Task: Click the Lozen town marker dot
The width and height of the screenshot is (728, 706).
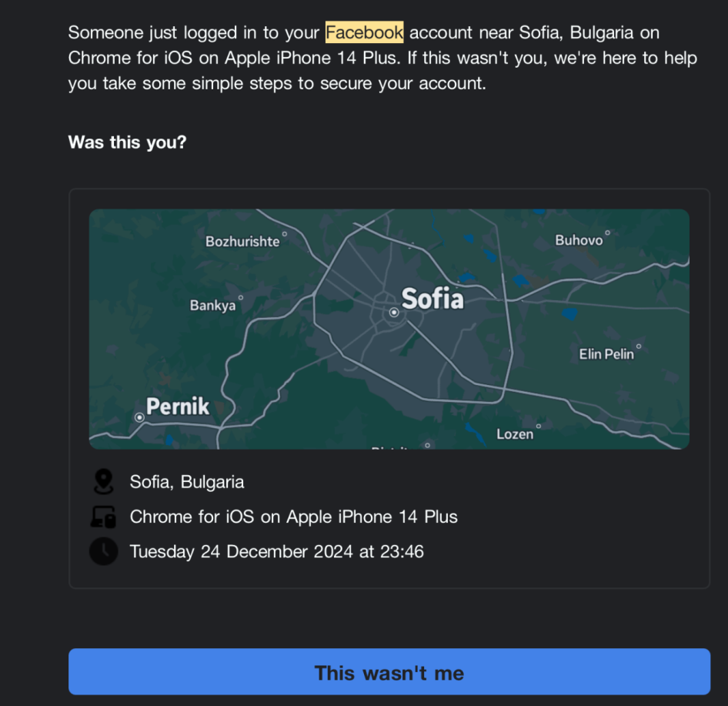Action: (x=539, y=426)
